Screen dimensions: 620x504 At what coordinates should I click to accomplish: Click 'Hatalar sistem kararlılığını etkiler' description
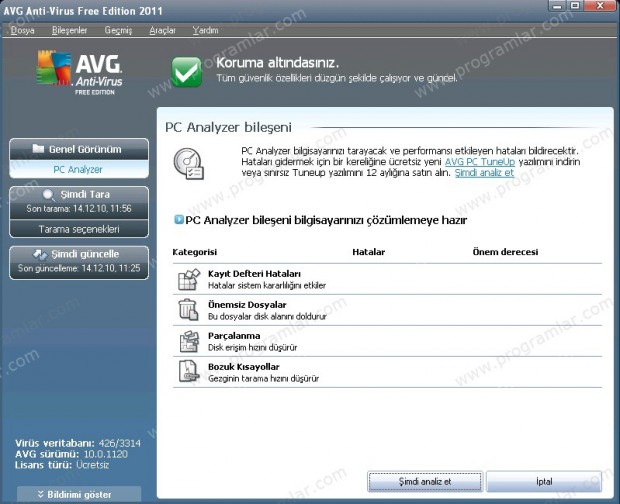pyautogui.click(x=267, y=285)
